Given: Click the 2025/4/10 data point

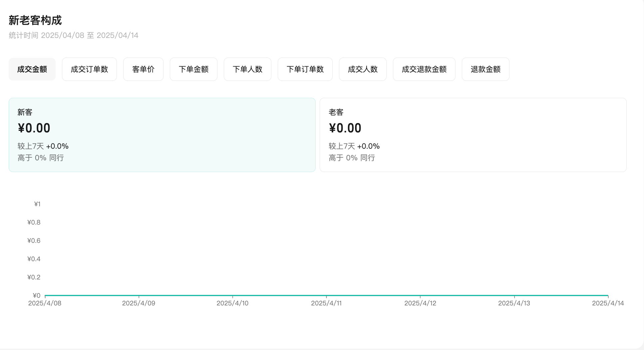Looking at the screenshot, I should click(232, 295).
